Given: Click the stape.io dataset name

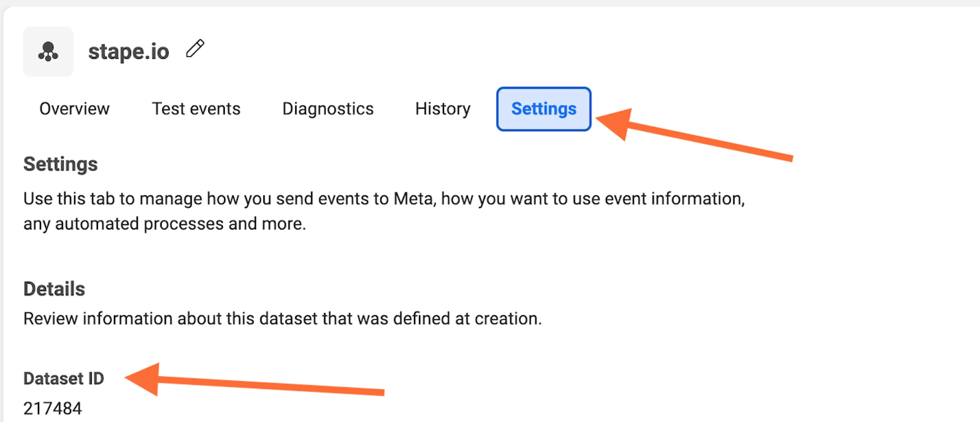Looking at the screenshot, I should point(129,51).
